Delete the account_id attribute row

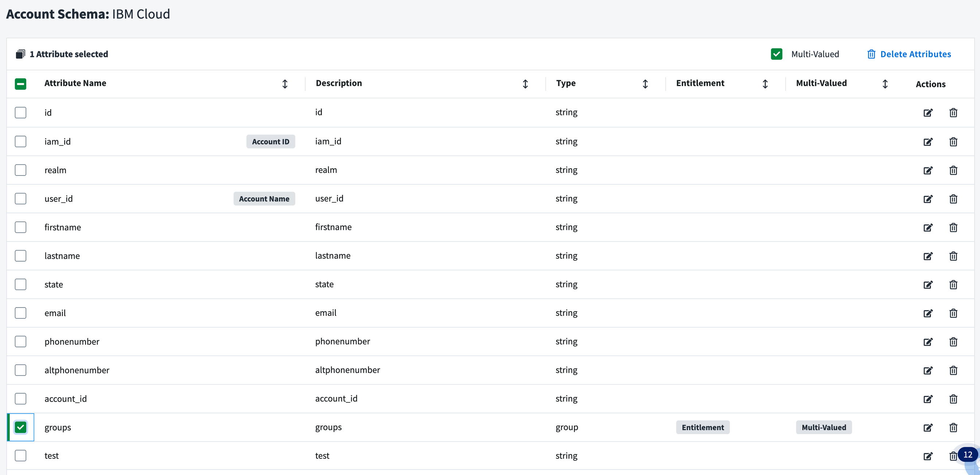tap(953, 399)
